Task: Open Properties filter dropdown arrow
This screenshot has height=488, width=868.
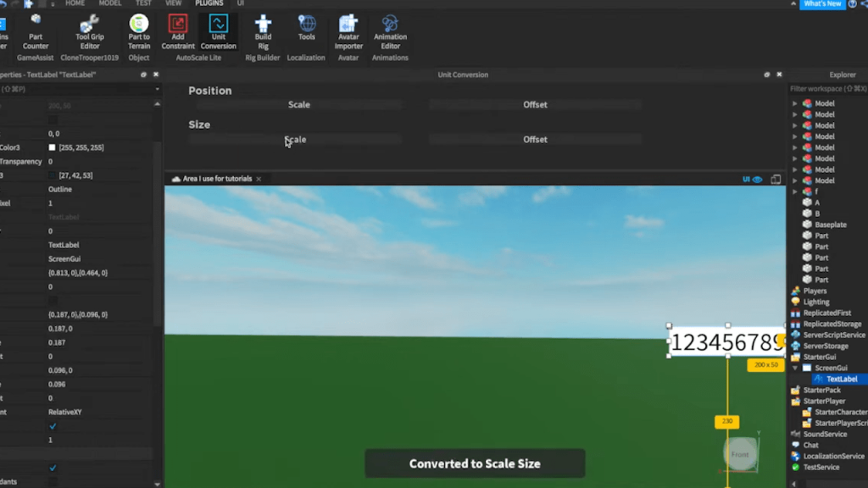Action: tap(157, 89)
